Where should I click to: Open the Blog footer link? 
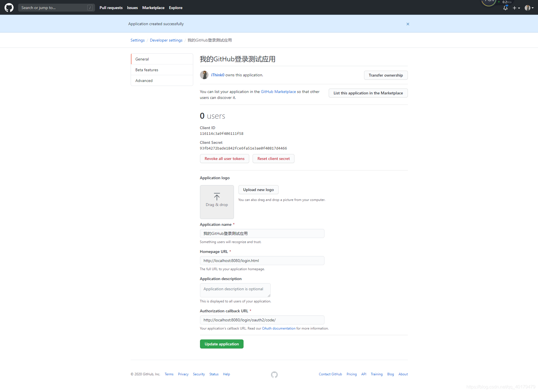point(391,374)
